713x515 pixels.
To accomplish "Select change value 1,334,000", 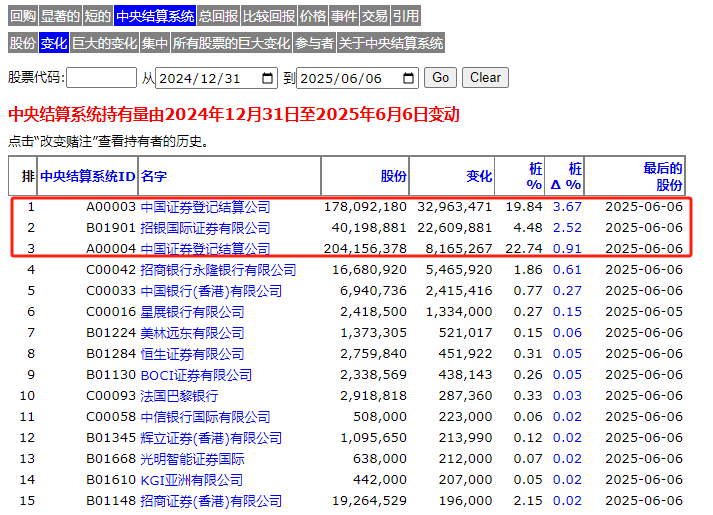I will click(x=459, y=311).
